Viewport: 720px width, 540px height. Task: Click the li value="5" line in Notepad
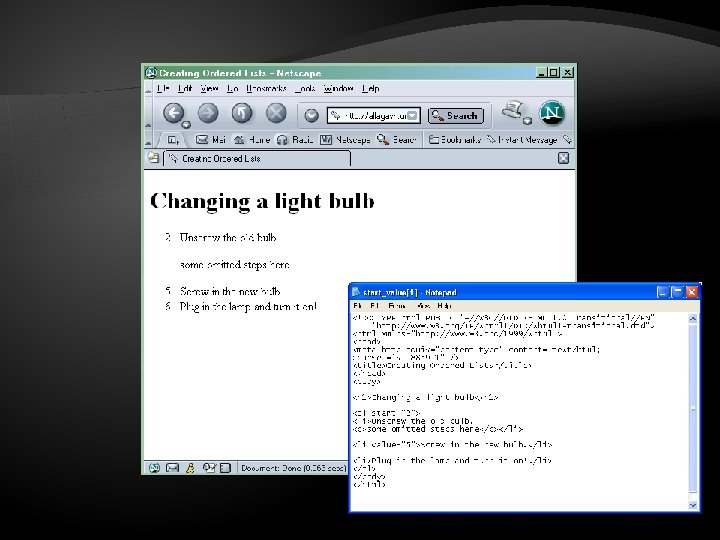(452, 444)
